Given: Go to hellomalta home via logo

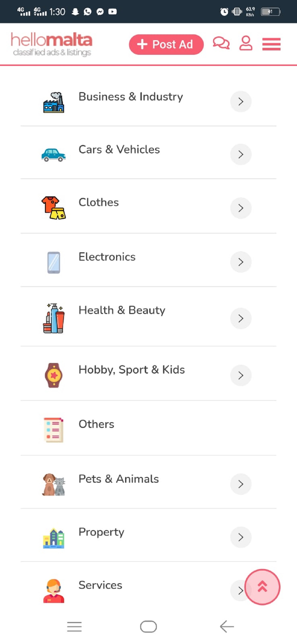Looking at the screenshot, I should [52, 44].
